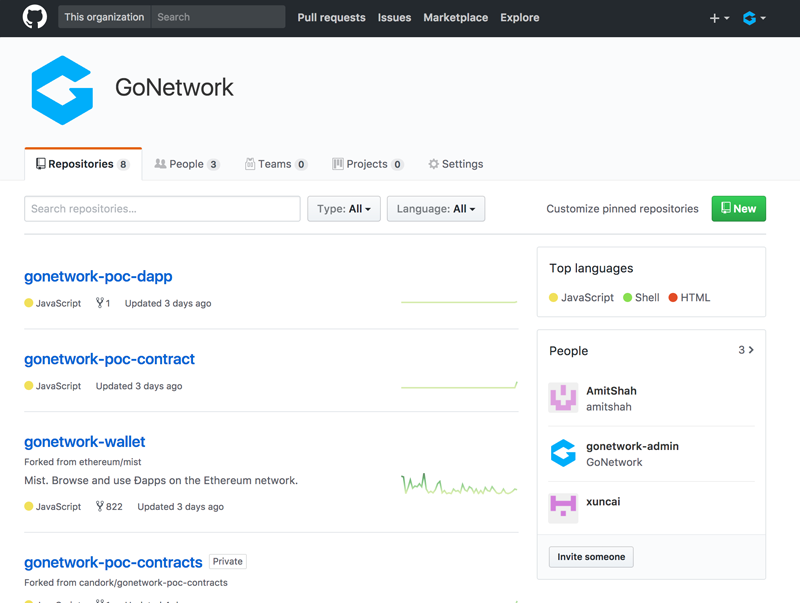Image resolution: width=800 pixels, height=603 pixels.
Task: Focus the Search repositories input field
Action: click(x=162, y=209)
